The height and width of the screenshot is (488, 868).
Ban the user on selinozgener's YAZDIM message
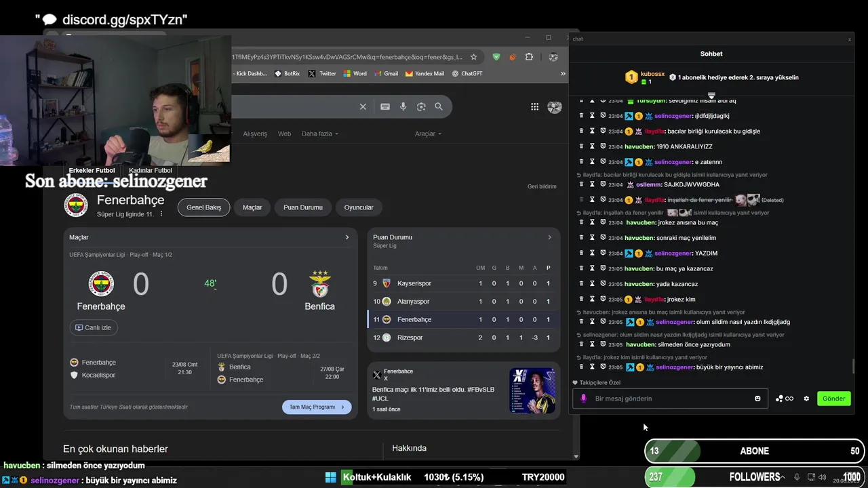tap(602, 253)
